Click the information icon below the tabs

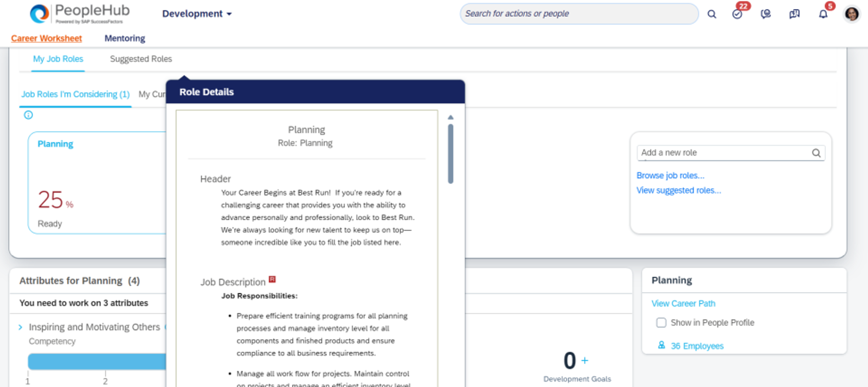tap(28, 115)
